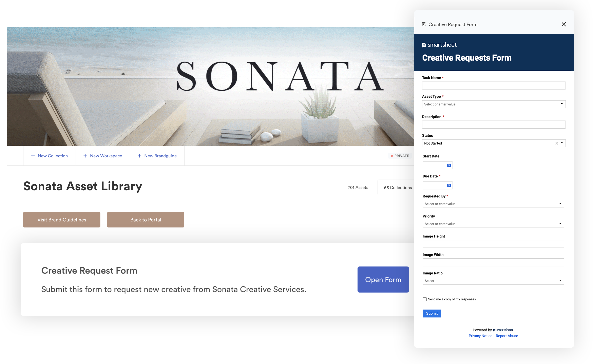Screen dimensions: 593x364
Task: Click the Visit Brand Guidelines button
Action: click(x=61, y=219)
